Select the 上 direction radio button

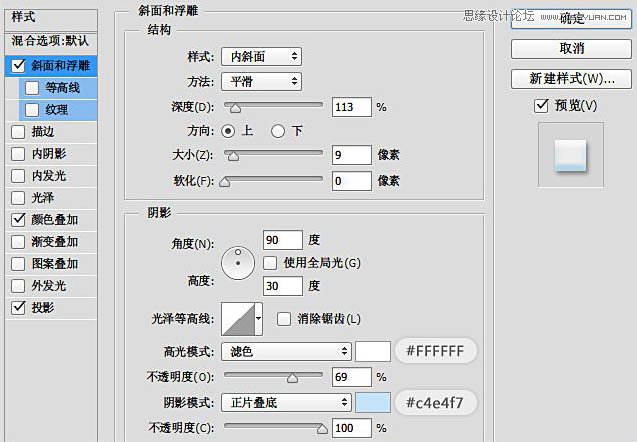(x=228, y=131)
